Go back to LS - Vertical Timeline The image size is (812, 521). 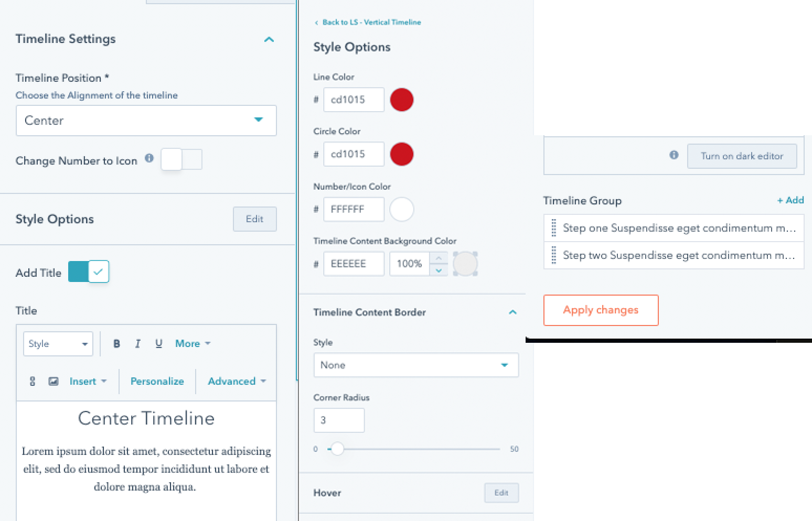(368, 22)
